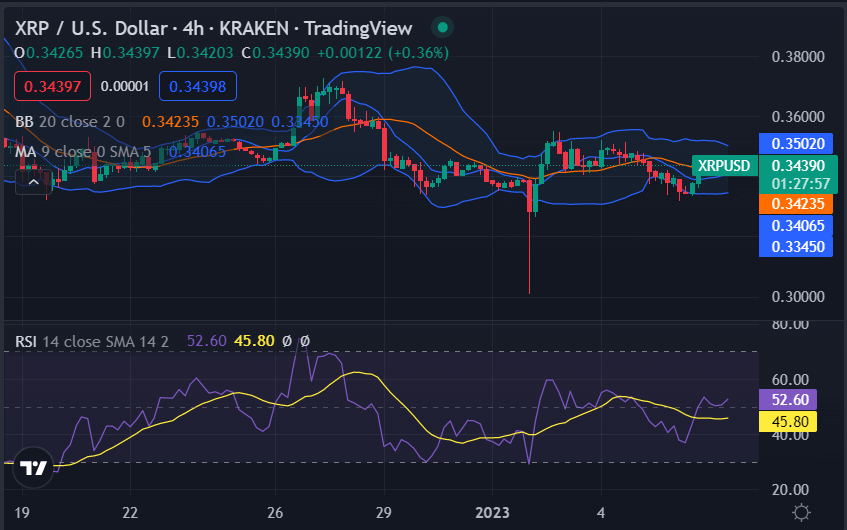Open chart settings gear icon
This screenshot has height=530, width=847.
(x=801, y=512)
